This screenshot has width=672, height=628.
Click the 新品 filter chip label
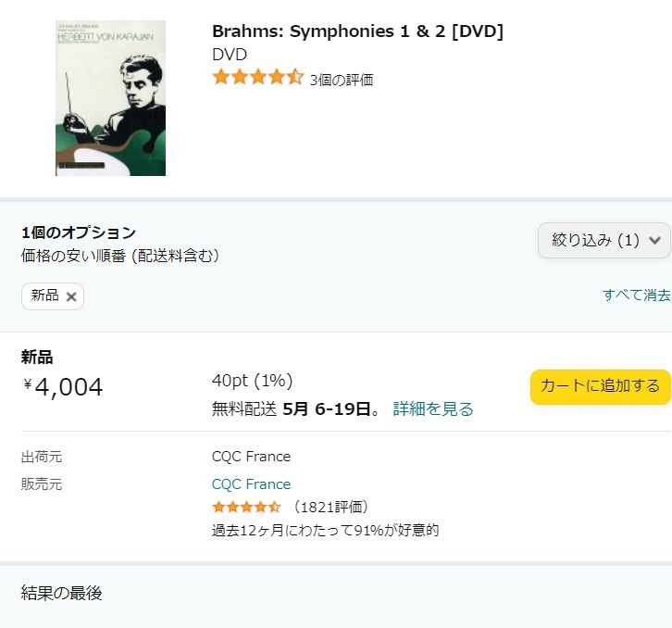(x=44, y=295)
